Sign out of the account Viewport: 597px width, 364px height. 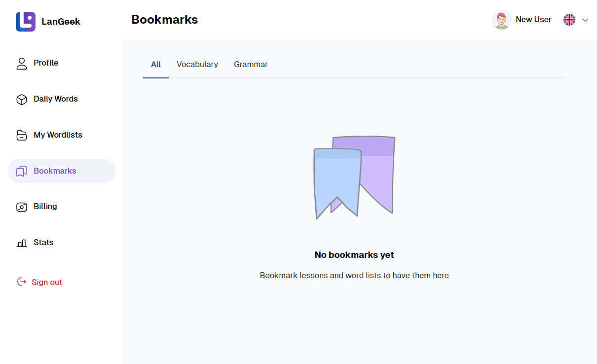click(x=47, y=282)
